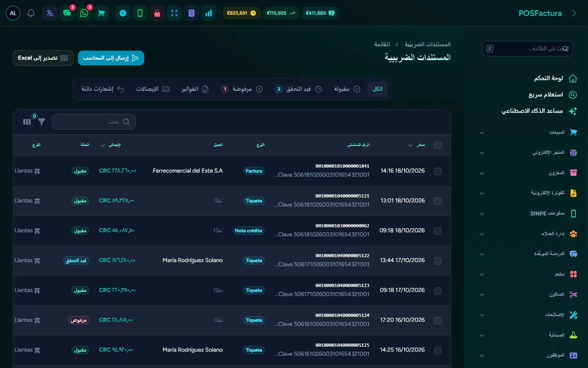The image size is (588, 368).
Task: Click الصيدلية pharmacy flask icon
Action: tap(573, 335)
